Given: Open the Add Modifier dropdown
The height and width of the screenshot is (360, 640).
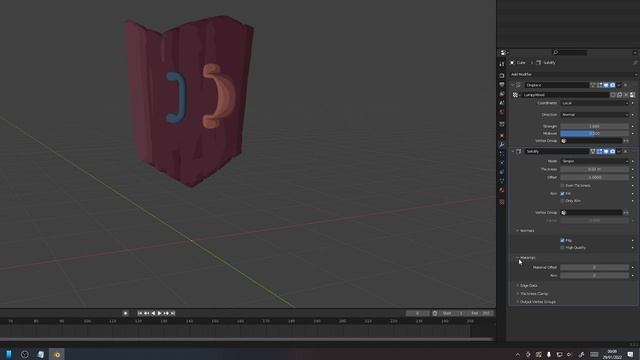Looking at the screenshot, I should pyautogui.click(x=573, y=74).
